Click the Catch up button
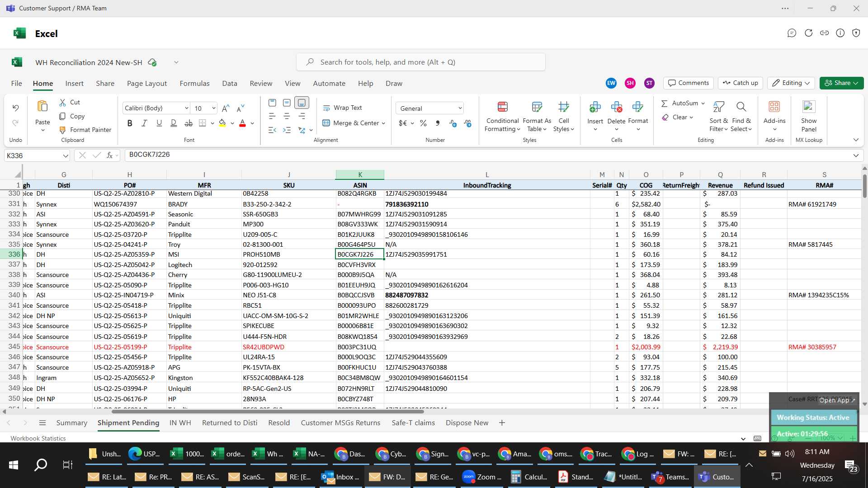Screen dimensions: 868x488 (x=741, y=83)
